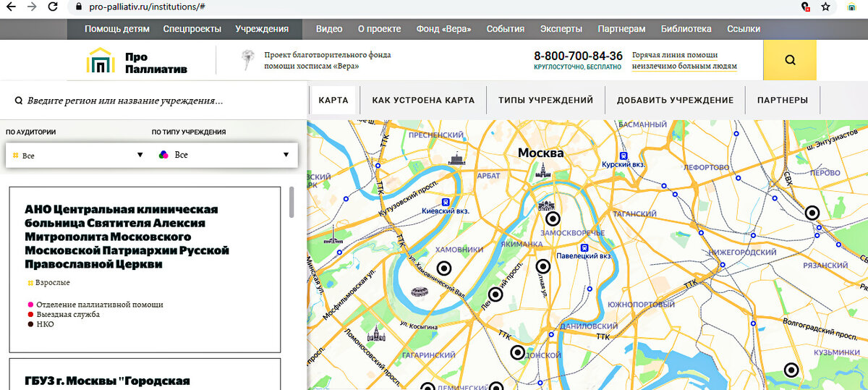Screen dimensions: 868x390
Task: Click the hotline number 8-800-700-84-36
Action: [578, 56]
